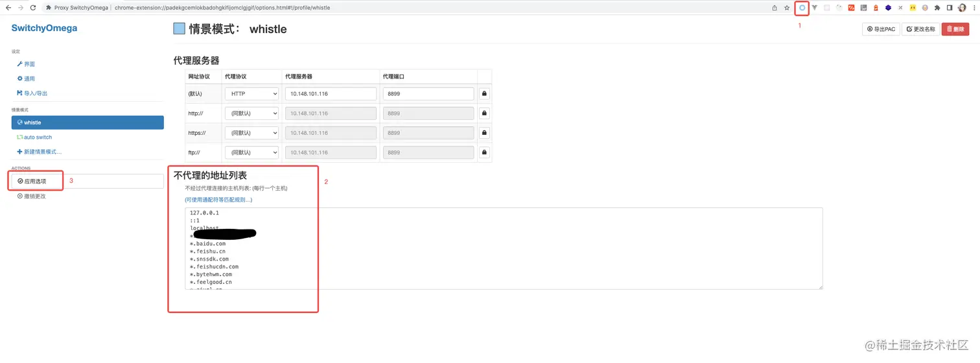Click the yellow face extension icon
The width and height of the screenshot is (980, 363).
tap(913, 8)
